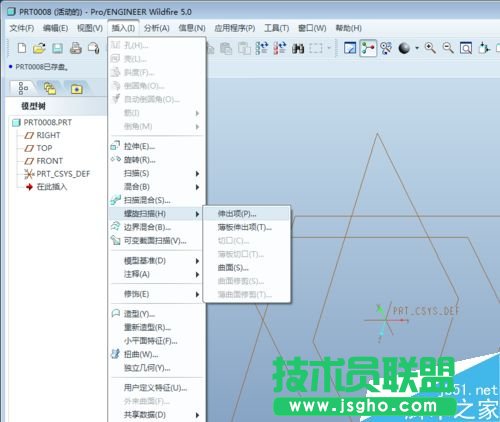Open the 视图(V) menu

pos(90,28)
